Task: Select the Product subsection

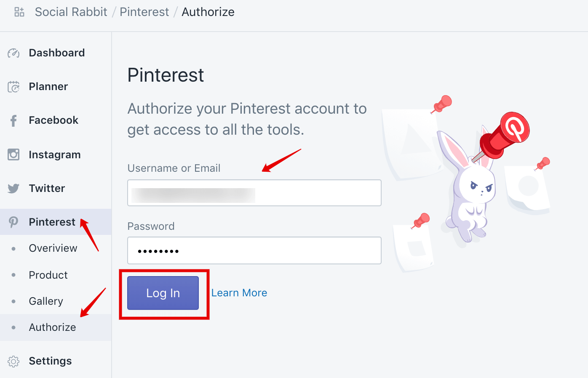Action: [48, 275]
